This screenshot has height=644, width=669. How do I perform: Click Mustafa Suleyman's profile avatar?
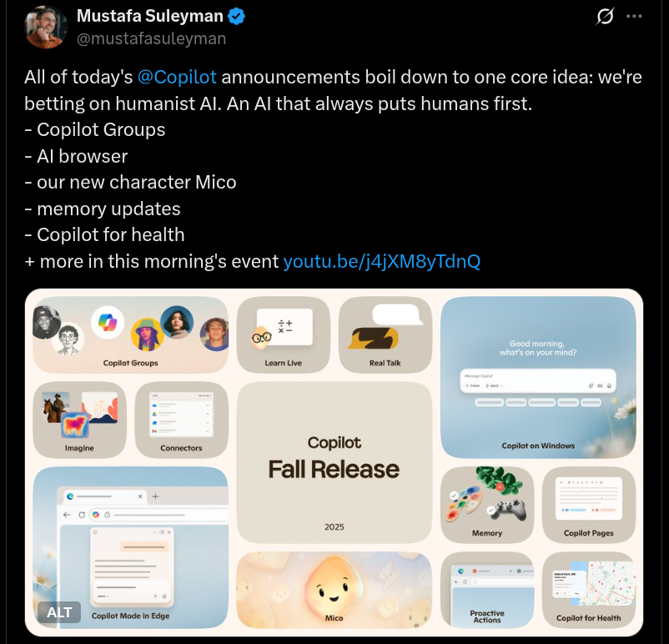pyautogui.click(x=46, y=28)
